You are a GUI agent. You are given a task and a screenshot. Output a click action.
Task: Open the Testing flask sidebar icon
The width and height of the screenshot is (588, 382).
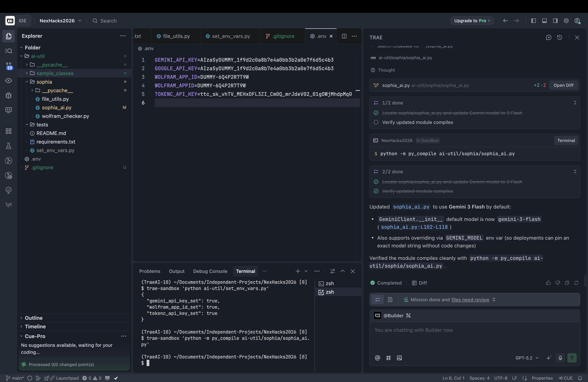point(9,146)
